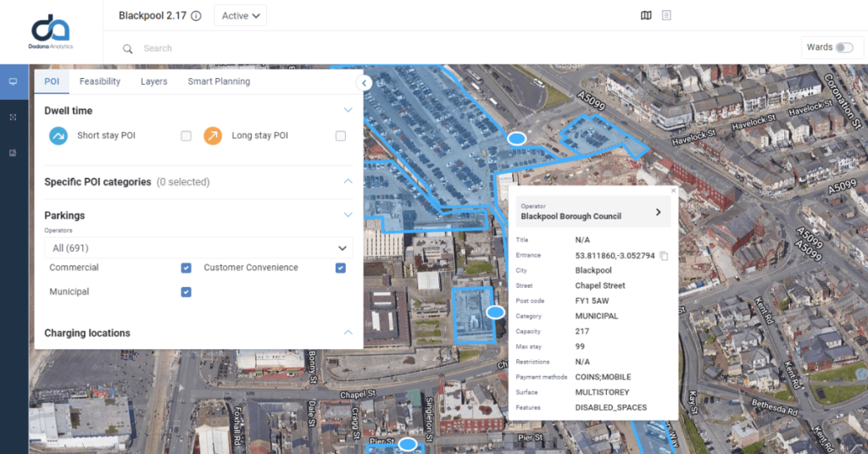Open the list view document icon
The width and height of the screenshot is (868, 454).
click(667, 16)
